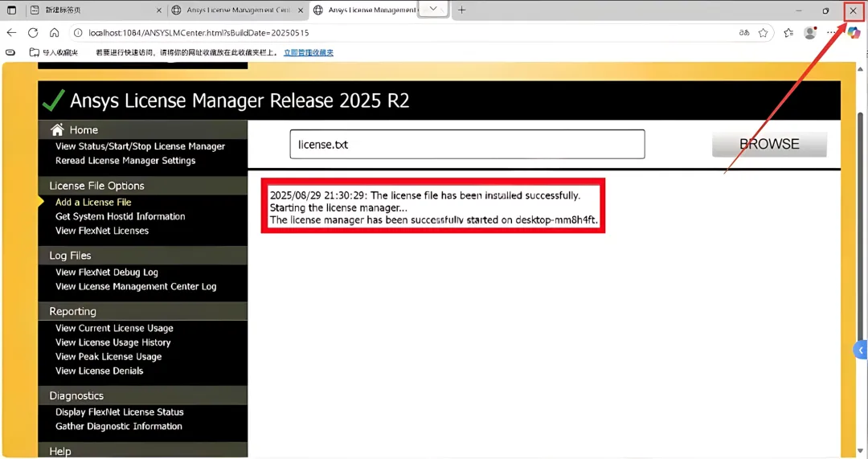Open the browser profile avatar
868x459 pixels.
click(x=810, y=33)
